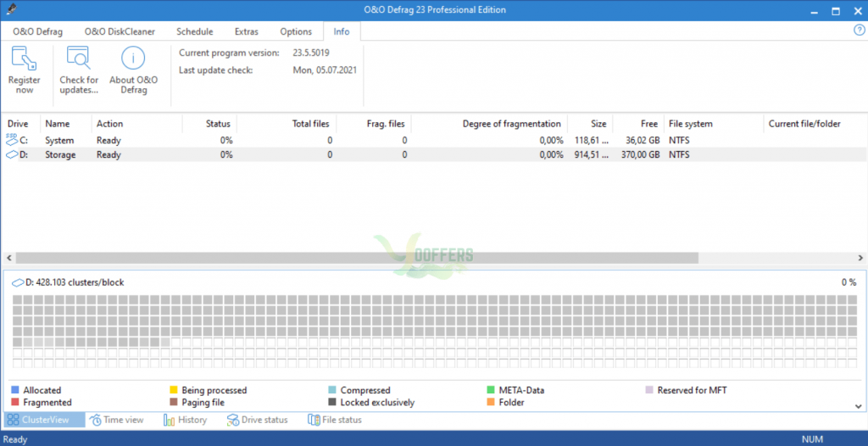868x446 pixels.
Task: Click NTFS in the System row
Action: pyautogui.click(x=679, y=140)
